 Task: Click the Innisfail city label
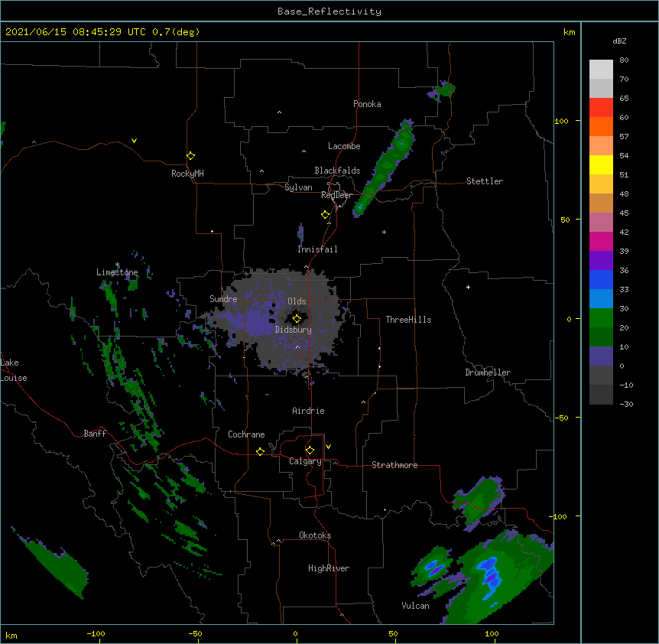(x=317, y=249)
